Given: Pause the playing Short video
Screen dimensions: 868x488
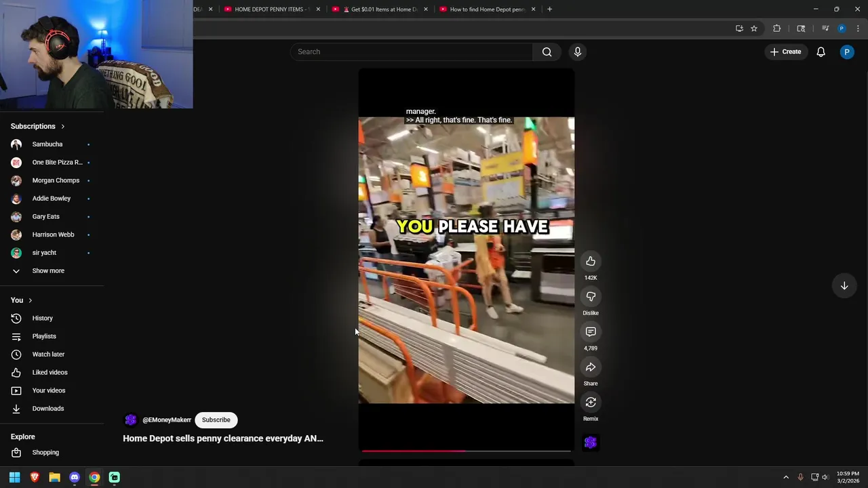Looking at the screenshot, I should [467, 260].
